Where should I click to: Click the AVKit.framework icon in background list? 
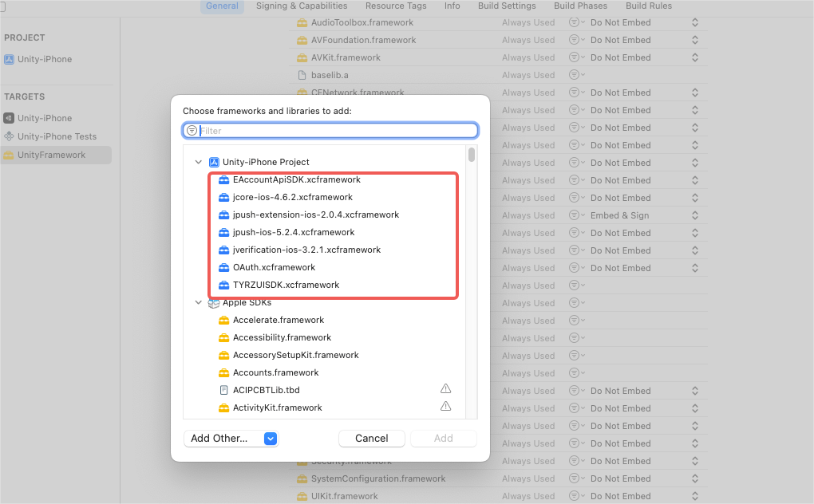click(302, 57)
